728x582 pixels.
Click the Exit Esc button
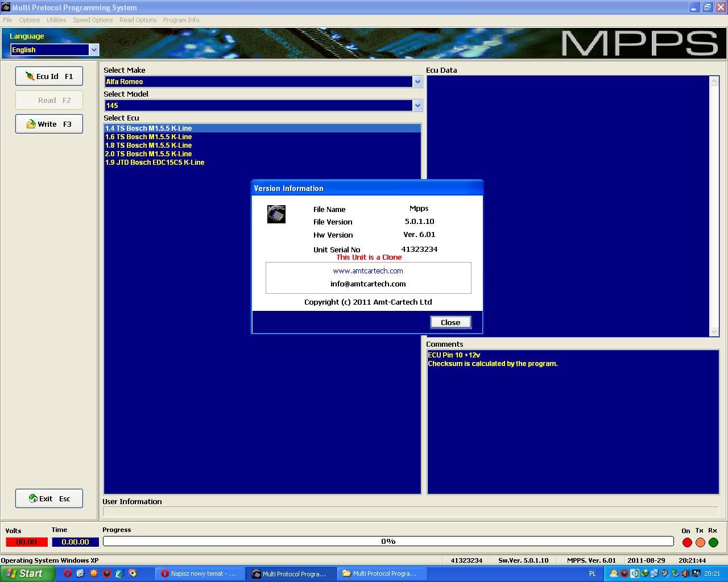tap(49, 498)
